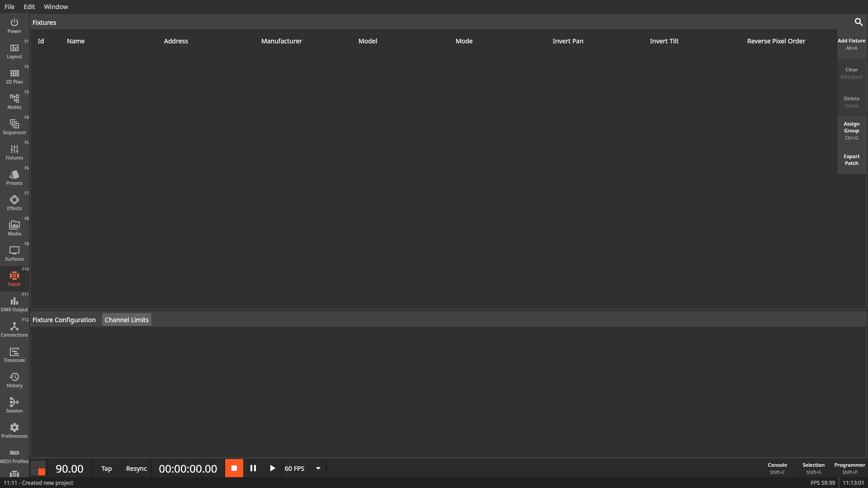The height and width of the screenshot is (488, 868).
Task: Toggle the stop playback button
Action: tap(234, 468)
